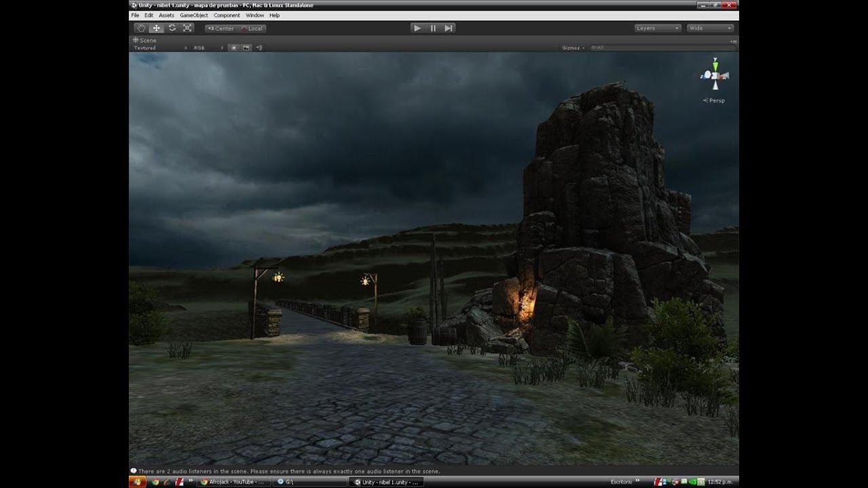Viewport: 868px width, 488px height.
Task: Click the audio listeners warning message
Action: (x=285, y=471)
